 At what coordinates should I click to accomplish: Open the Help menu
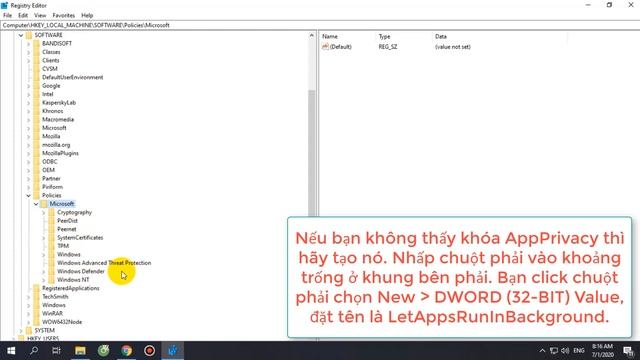[x=87, y=16]
